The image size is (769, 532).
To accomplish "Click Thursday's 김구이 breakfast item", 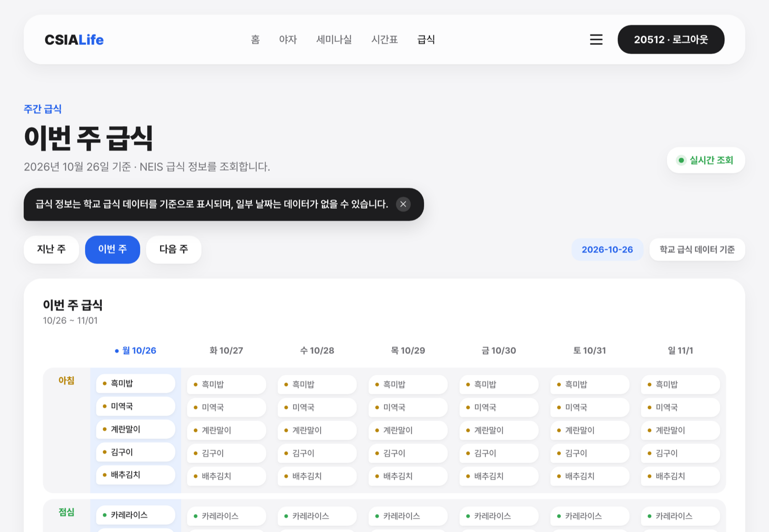I will click(x=408, y=453).
